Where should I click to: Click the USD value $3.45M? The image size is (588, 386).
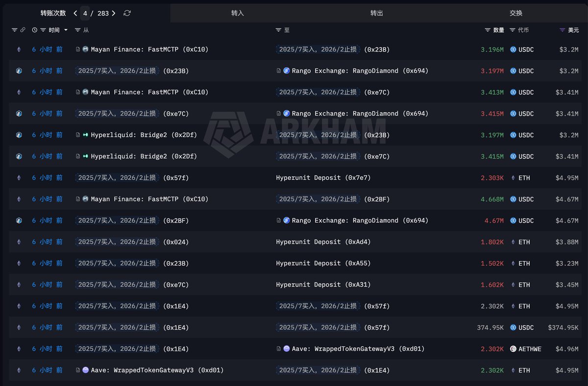pyautogui.click(x=567, y=285)
